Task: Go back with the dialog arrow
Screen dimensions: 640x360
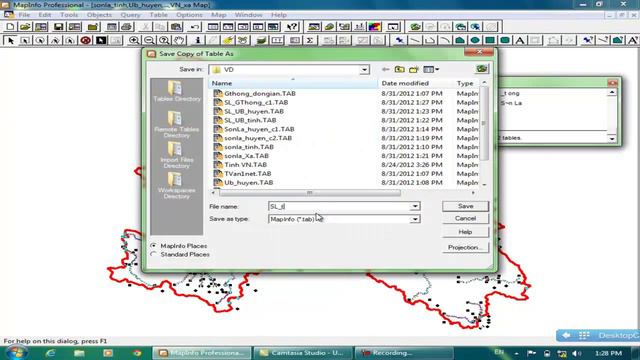Action: click(385, 69)
